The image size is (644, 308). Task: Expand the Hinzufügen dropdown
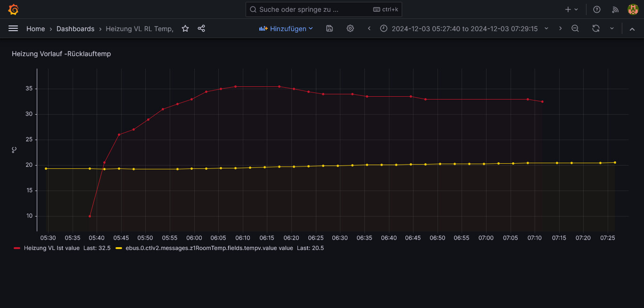(x=286, y=29)
